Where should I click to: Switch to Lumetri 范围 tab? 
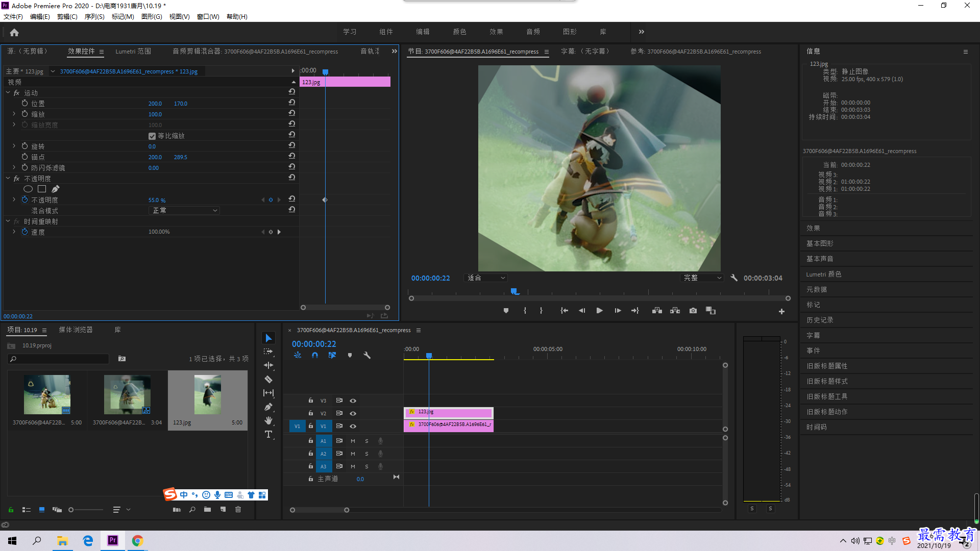pos(133,52)
